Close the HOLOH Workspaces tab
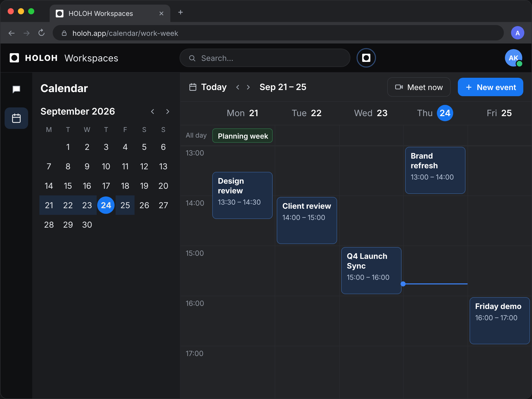This screenshot has height=399, width=532. click(161, 13)
